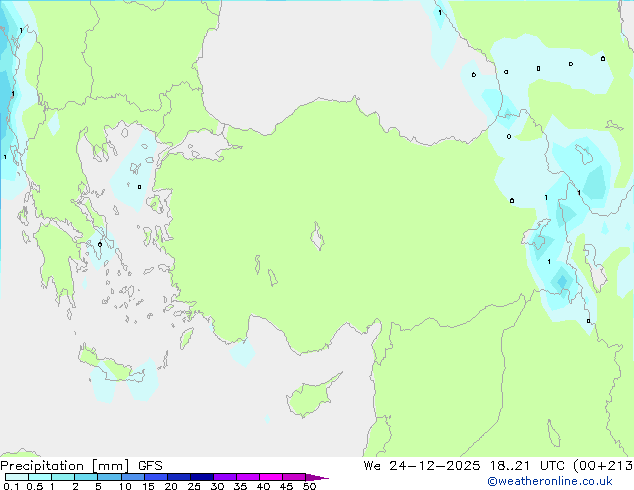Click the 40–45 mm magenta legend swatch

(271, 477)
